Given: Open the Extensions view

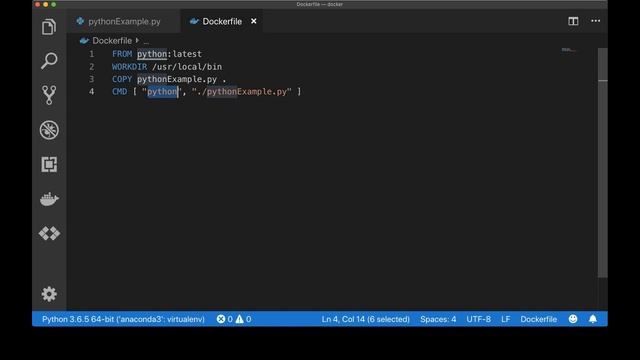Looking at the screenshot, I should pos(49,164).
